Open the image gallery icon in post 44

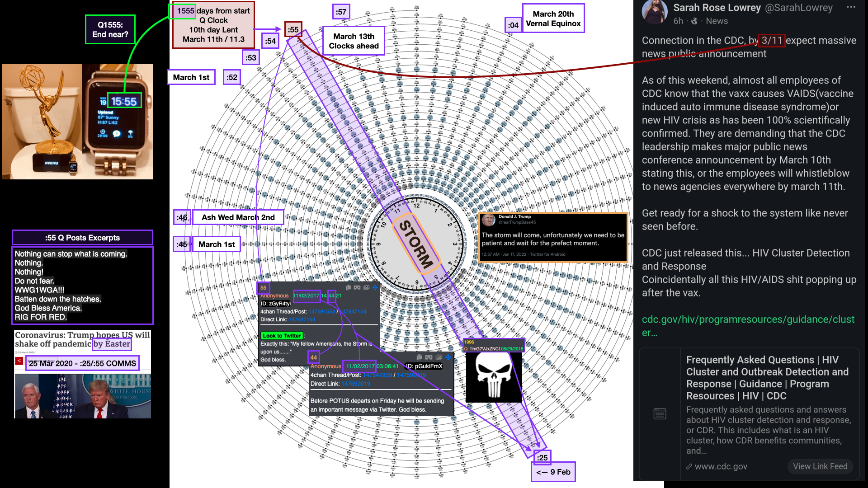point(439,357)
